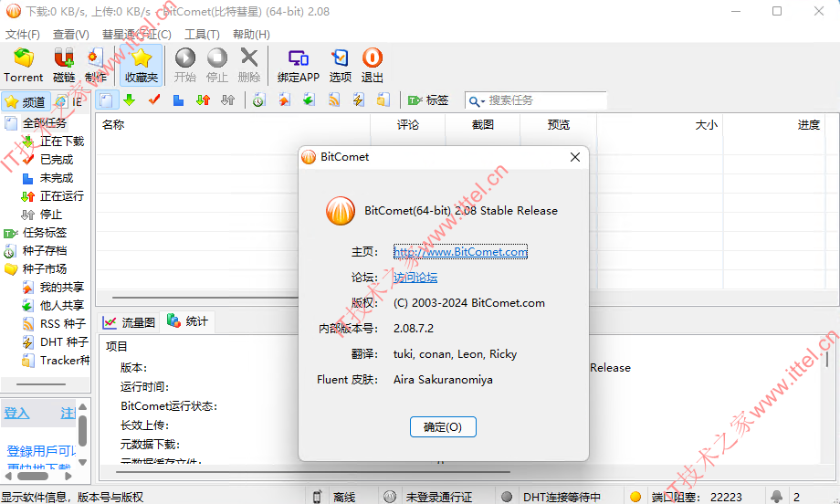Open the 查看(V) menu

70,35
